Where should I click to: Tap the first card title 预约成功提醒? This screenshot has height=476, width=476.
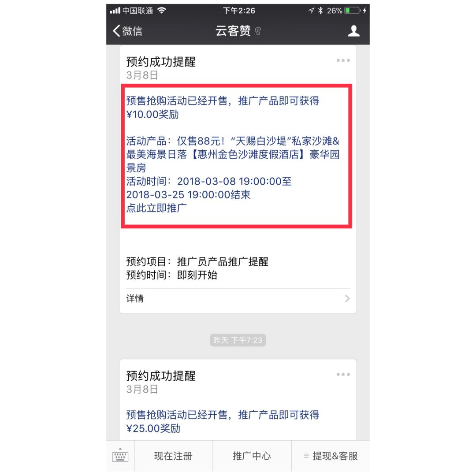point(161,62)
